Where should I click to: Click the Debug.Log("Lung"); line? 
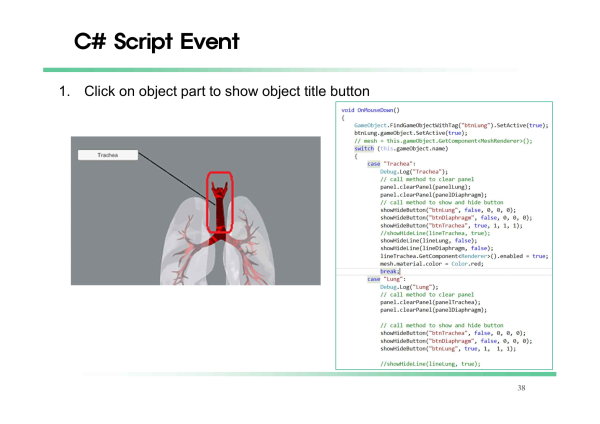[x=409, y=287]
